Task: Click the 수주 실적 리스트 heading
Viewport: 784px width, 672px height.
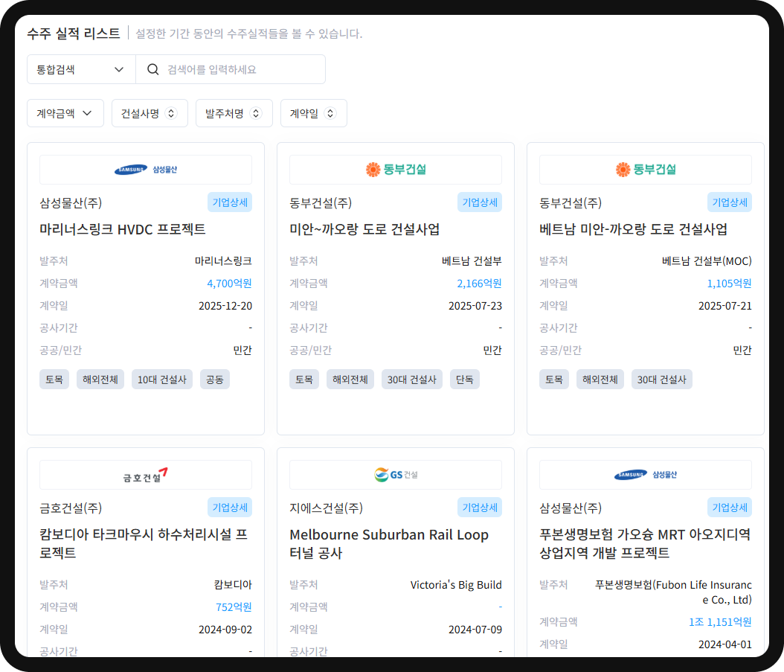Action: (x=74, y=33)
